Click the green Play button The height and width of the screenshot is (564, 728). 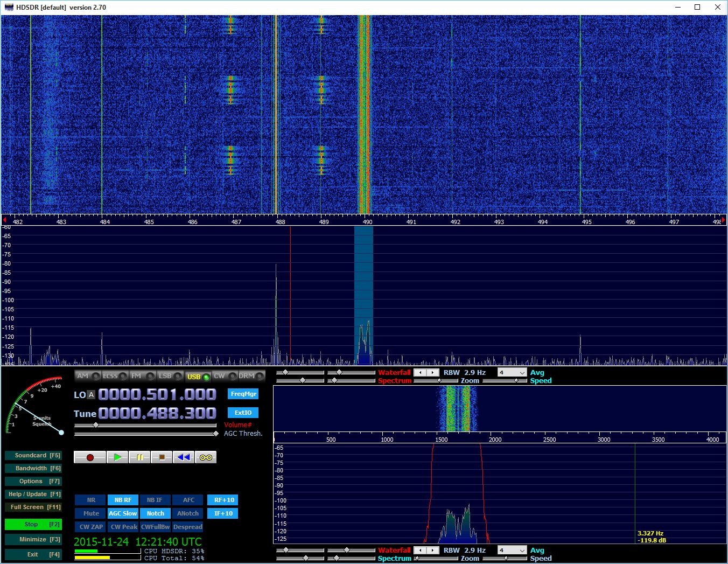point(117,457)
